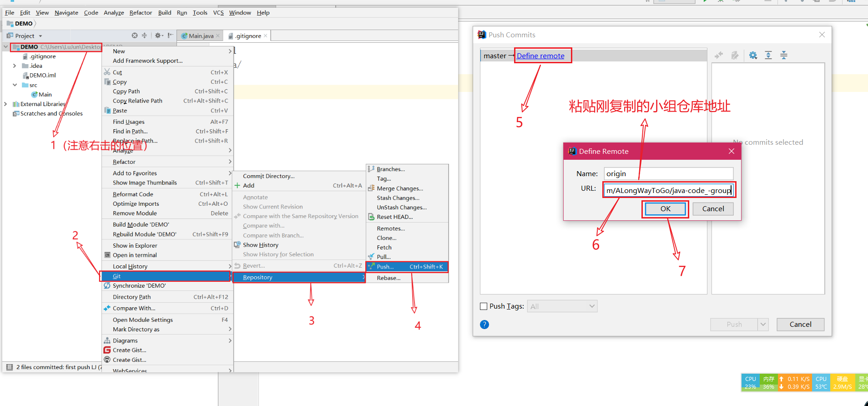
Task: Open the Push Tags All combo box
Action: coord(562,306)
